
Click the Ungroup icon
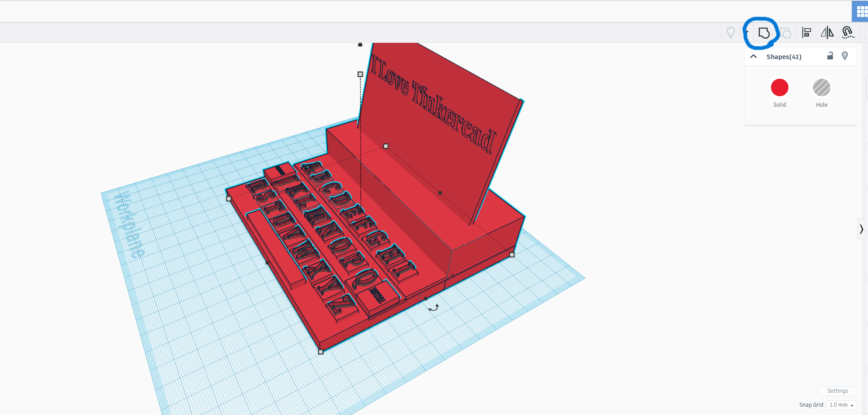pos(785,33)
